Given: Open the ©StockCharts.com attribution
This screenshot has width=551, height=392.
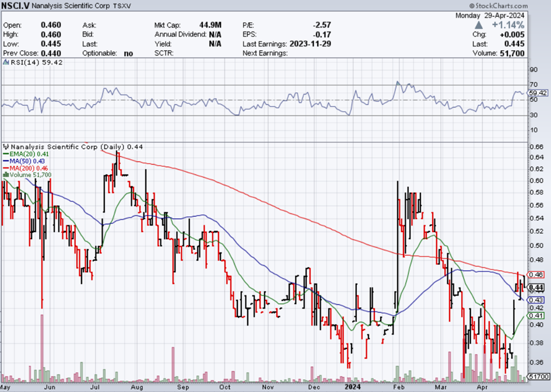Looking at the screenshot, I should [x=499, y=6].
